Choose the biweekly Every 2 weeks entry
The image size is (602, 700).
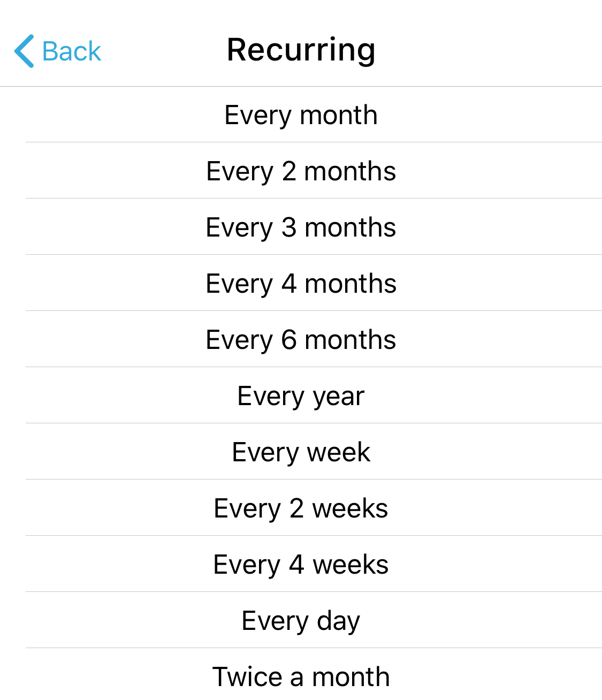click(x=301, y=508)
